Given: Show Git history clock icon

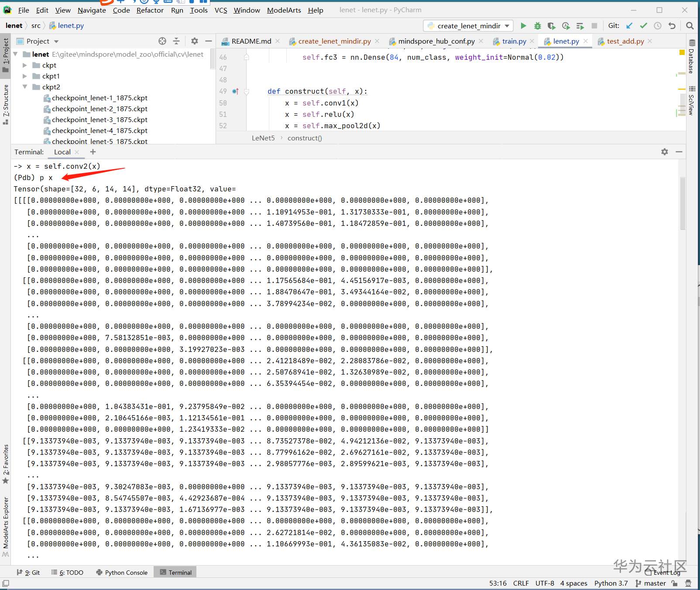Looking at the screenshot, I should point(658,26).
